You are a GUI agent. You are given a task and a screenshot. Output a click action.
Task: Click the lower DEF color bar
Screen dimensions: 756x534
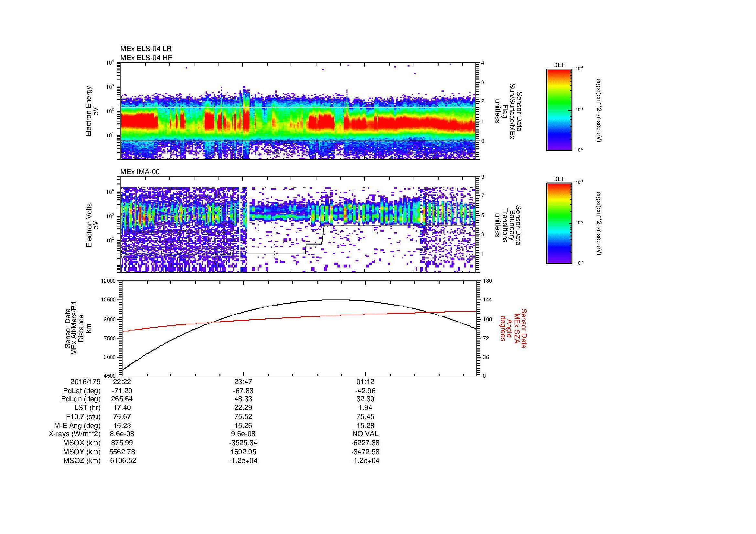(559, 224)
